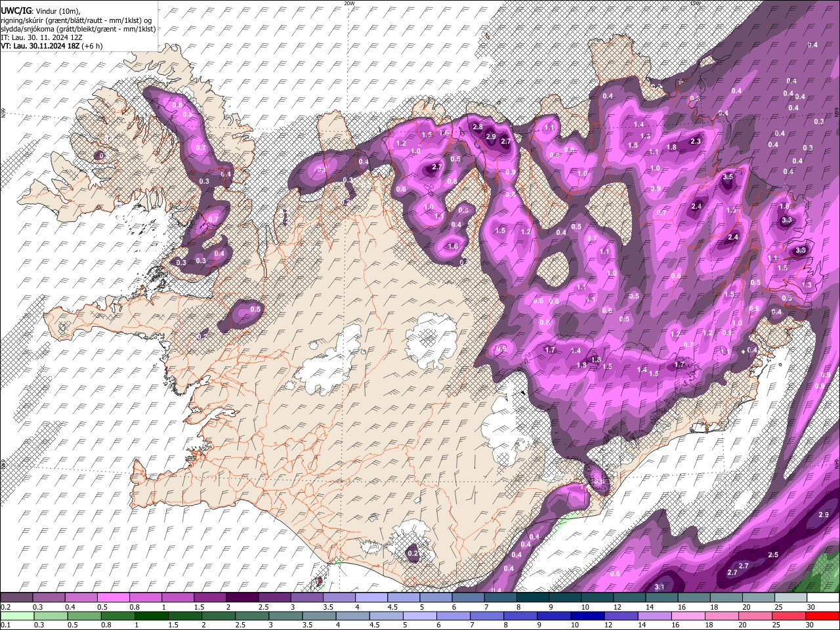Click the 12 label under the upper legend
Viewport: 840px width, 630px height.
(x=617, y=607)
